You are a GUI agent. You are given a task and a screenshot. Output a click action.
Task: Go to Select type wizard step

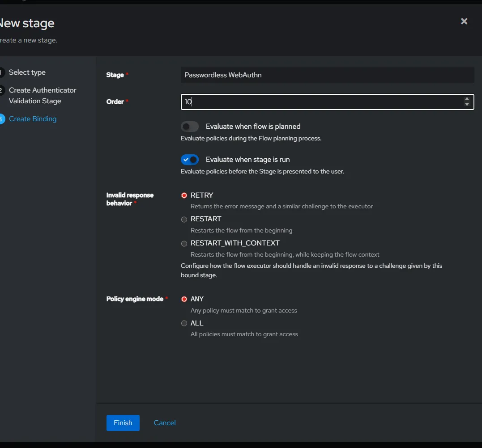point(27,72)
